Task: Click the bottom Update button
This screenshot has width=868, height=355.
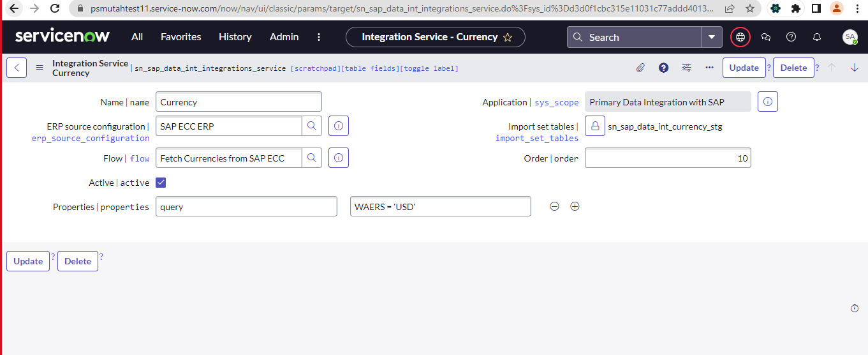Action: 28,261
